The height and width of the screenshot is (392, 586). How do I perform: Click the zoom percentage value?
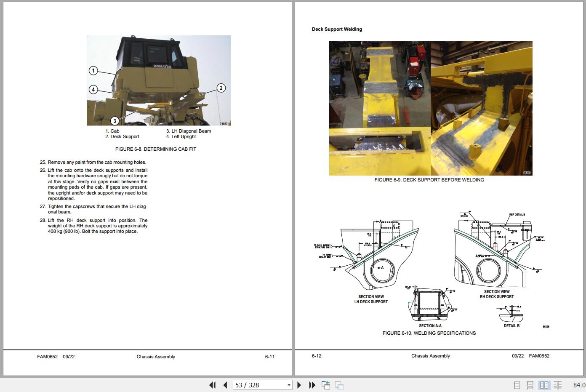tap(579, 385)
